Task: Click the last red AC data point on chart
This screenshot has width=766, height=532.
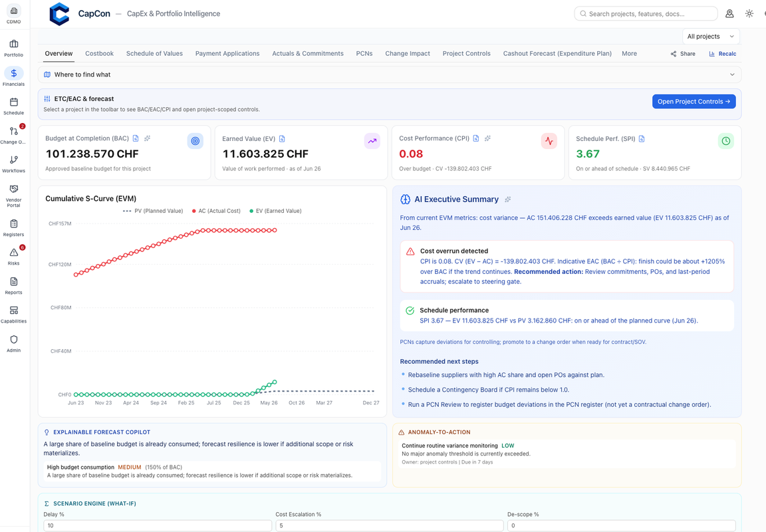Action: (275, 230)
